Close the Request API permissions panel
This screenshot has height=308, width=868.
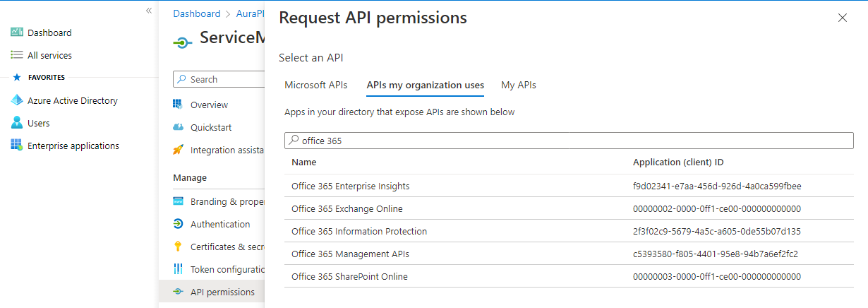click(842, 18)
